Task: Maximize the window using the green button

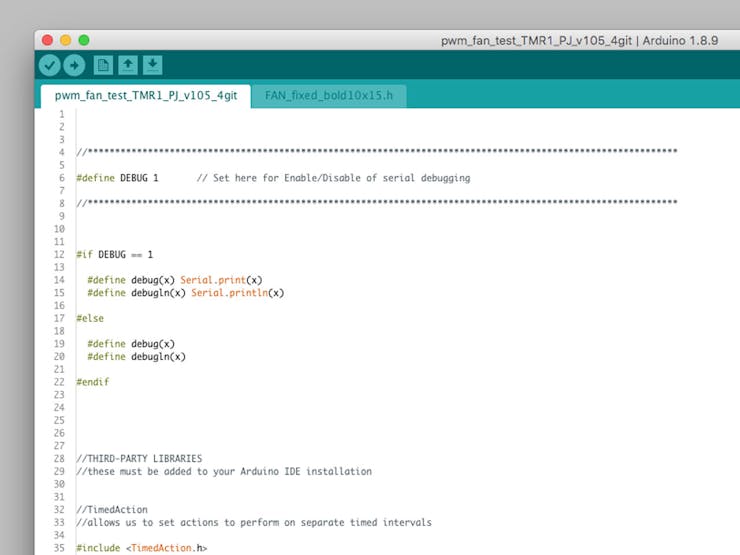Action: pos(84,40)
